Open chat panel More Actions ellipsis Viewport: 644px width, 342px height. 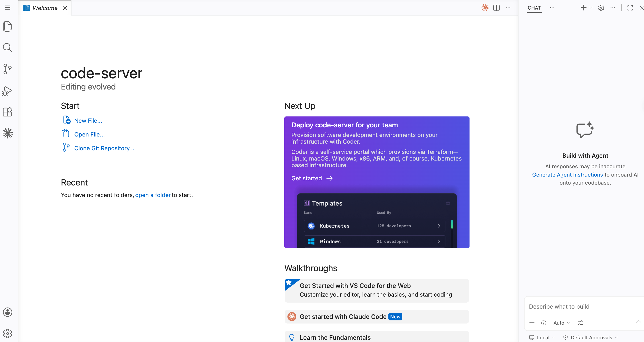(613, 8)
